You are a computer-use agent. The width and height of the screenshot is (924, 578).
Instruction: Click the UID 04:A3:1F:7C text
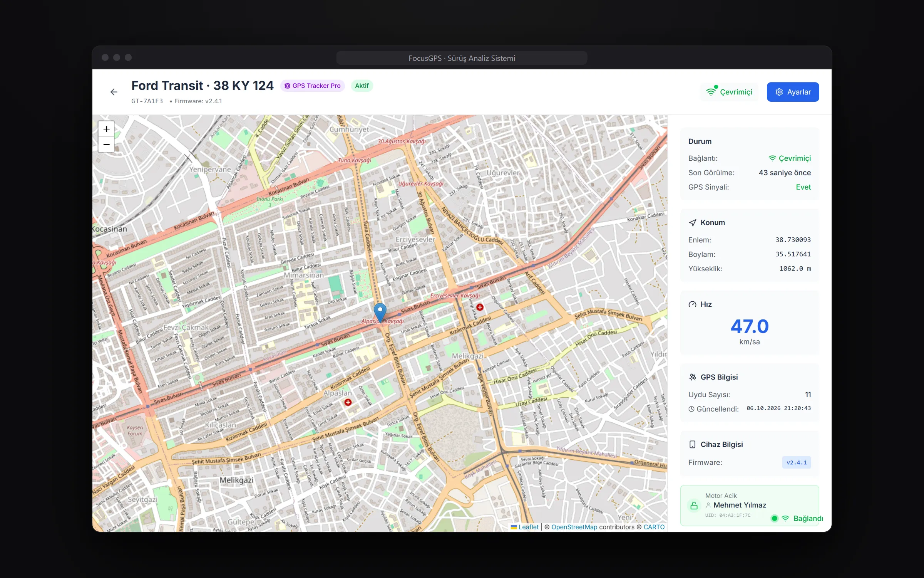(728, 515)
